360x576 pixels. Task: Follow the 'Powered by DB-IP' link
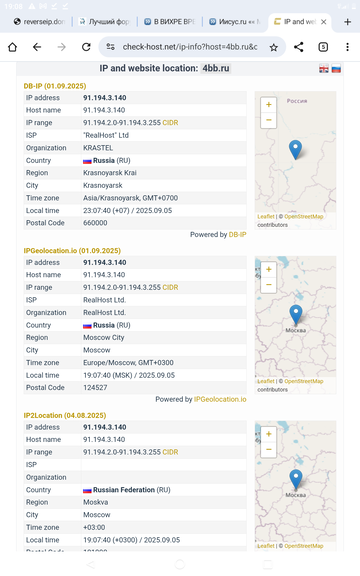(x=237, y=234)
